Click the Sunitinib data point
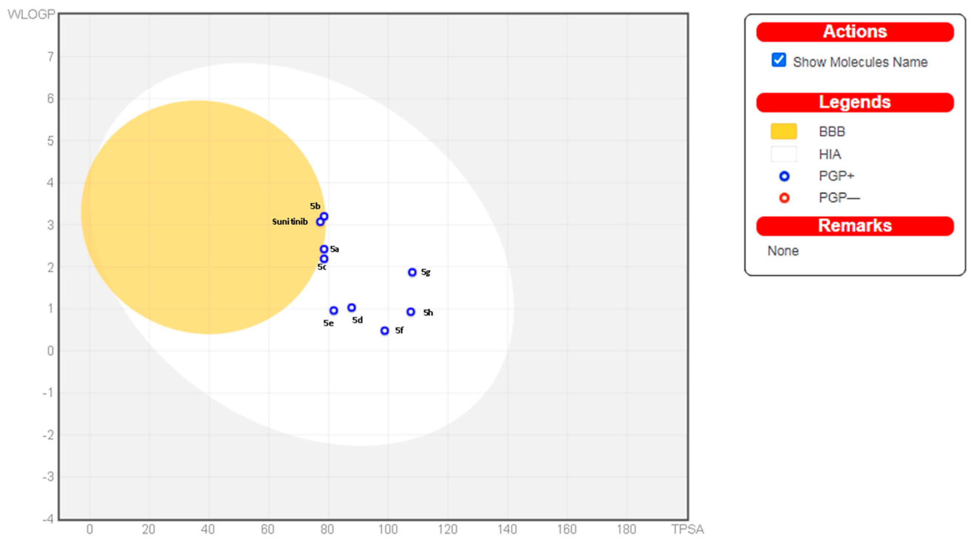 320,222
